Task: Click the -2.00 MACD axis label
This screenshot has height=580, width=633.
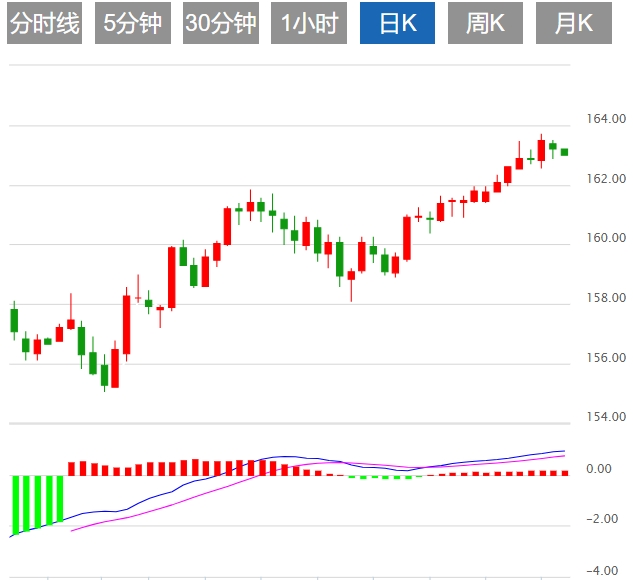Action: [x=602, y=519]
